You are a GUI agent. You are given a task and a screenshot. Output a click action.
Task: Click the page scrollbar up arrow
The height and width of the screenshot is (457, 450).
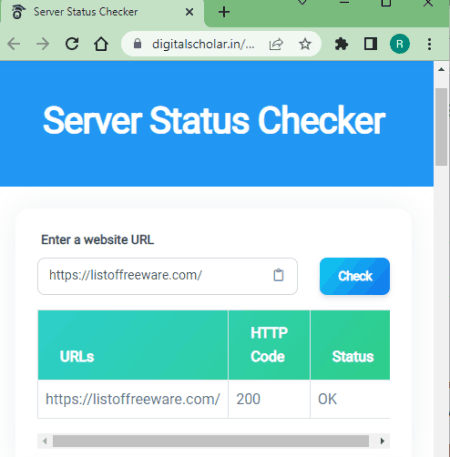pos(441,69)
